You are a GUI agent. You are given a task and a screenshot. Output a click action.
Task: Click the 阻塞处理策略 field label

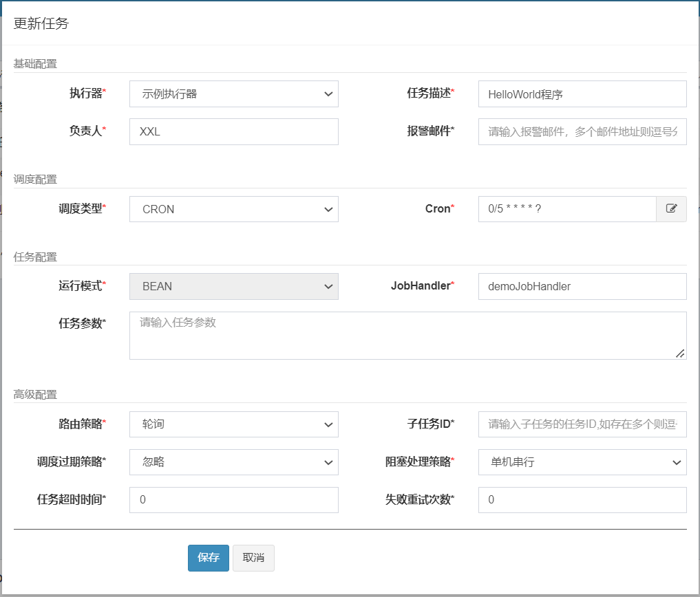[420, 462]
